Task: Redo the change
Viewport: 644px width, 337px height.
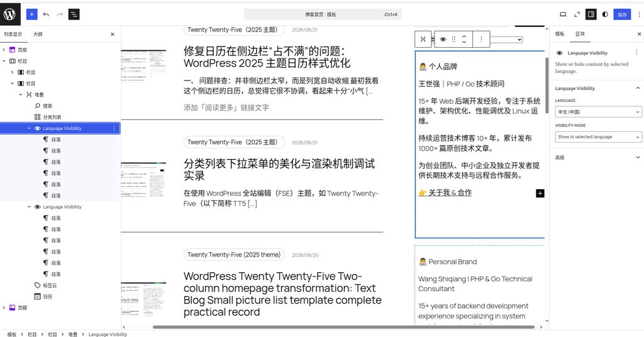Action: click(60, 14)
